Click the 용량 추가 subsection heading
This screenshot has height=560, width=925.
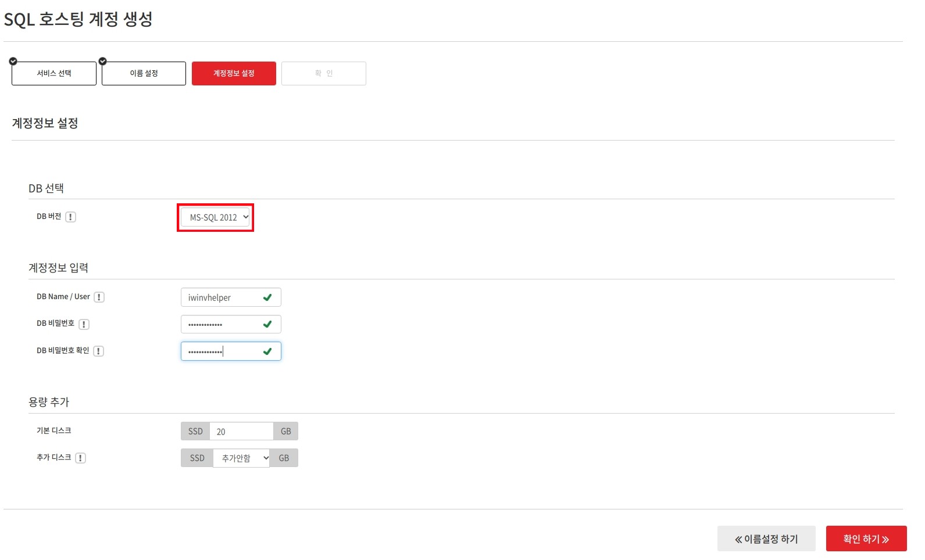tap(49, 402)
